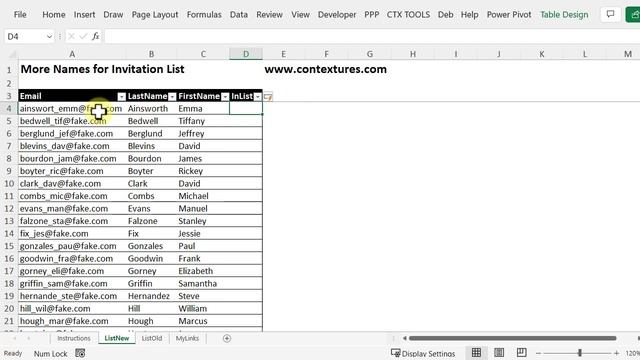Viewport: 640px width, 360px height.
Task: Select the www.contextures.com cell
Action: pos(325,69)
